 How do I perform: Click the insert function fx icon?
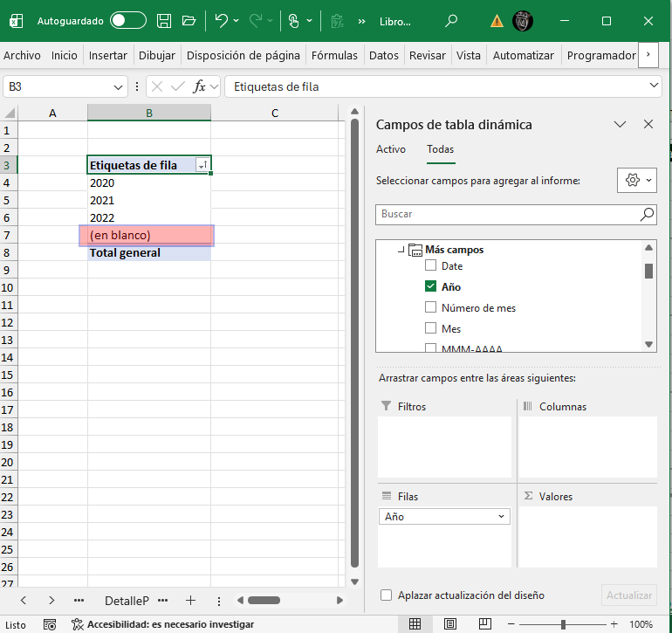pos(199,86)
